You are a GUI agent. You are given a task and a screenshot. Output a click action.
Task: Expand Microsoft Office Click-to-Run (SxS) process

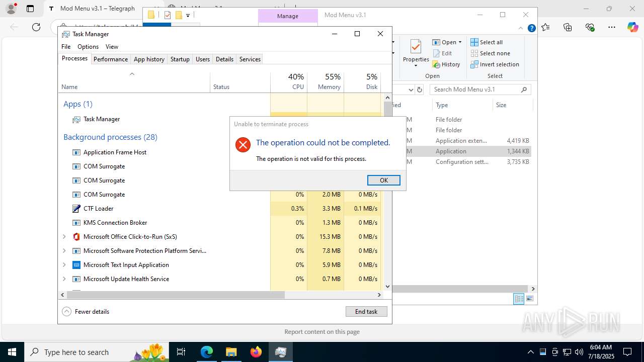[x=64, y=237]
